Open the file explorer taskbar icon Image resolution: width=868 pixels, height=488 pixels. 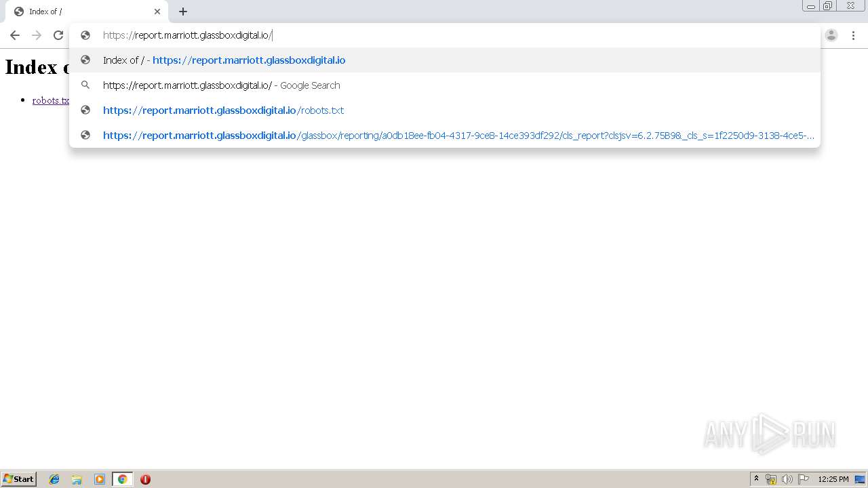(77, 479)
